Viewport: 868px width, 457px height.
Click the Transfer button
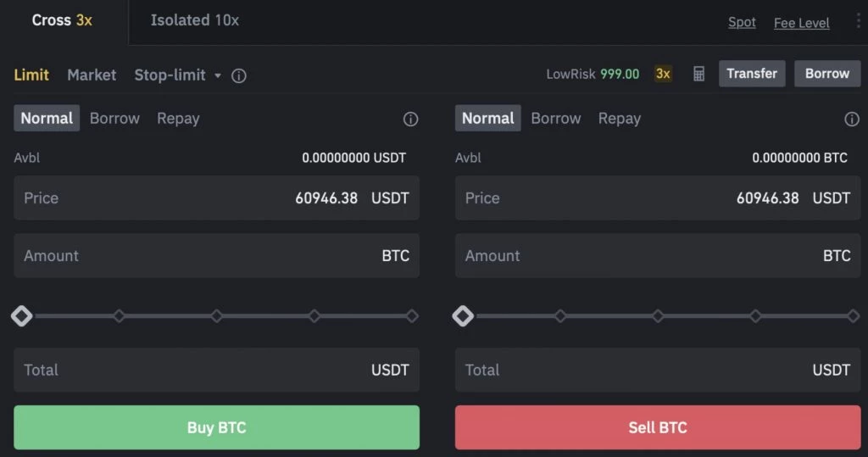[752, 74]
